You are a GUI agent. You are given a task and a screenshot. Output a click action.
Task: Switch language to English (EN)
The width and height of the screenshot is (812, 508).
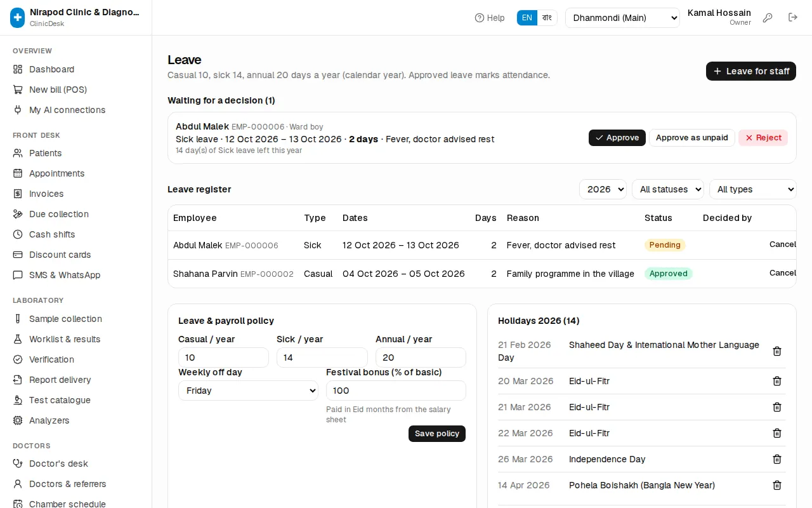click(527, 18)
